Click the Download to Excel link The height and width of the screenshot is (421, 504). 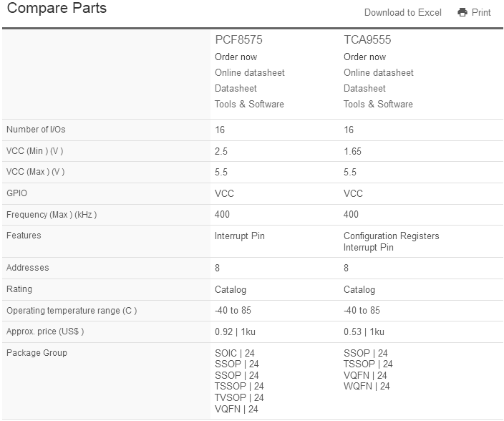(402, 12)
